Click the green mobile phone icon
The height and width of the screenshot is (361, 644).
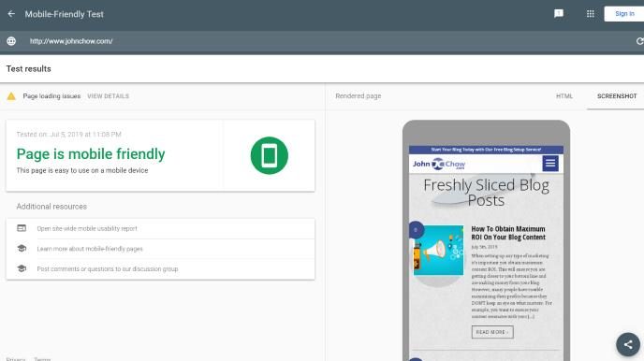[x=269, y=155]
